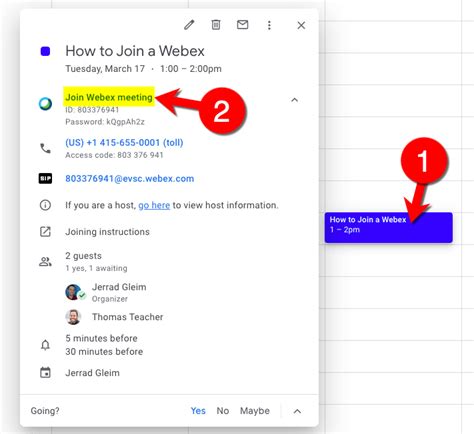Screen dimensions: 474x434
Task: Click the 'How to Join a Webex' popup title
Action: 135,51
